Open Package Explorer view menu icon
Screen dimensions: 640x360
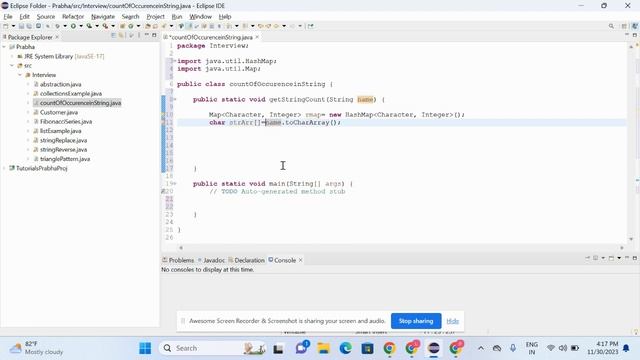[x=139, y=36]
